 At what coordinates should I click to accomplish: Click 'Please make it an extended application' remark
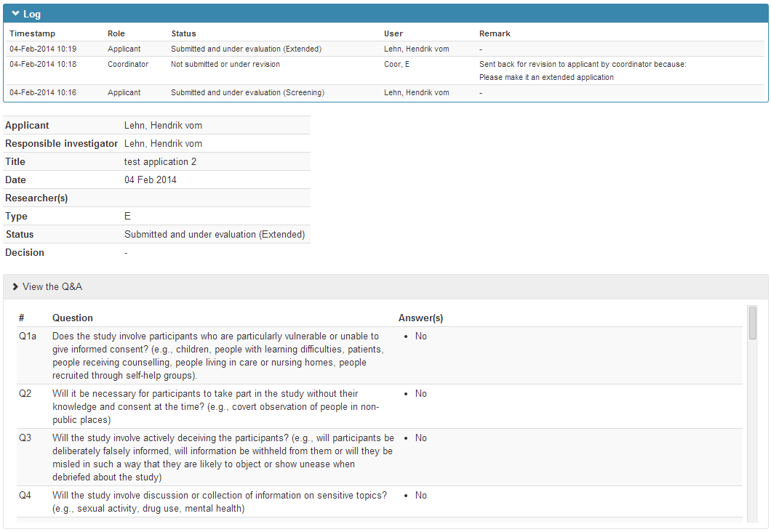(546, 77)
